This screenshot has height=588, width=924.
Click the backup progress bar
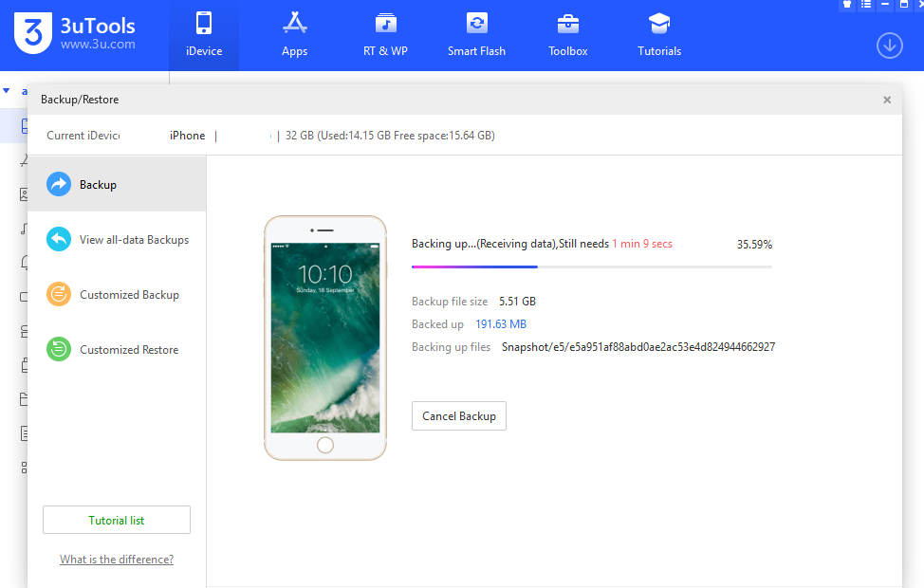(x=592, y=266)
